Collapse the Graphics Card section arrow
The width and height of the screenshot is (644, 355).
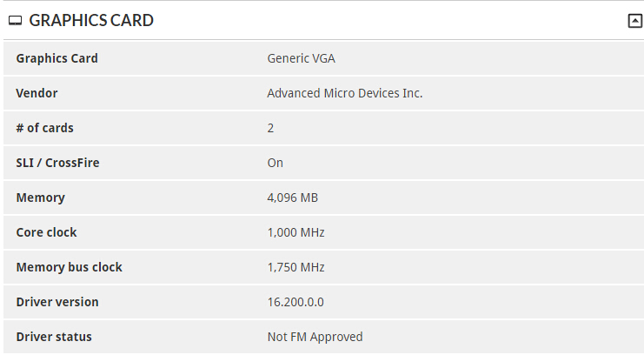click(x=635, y=21)
